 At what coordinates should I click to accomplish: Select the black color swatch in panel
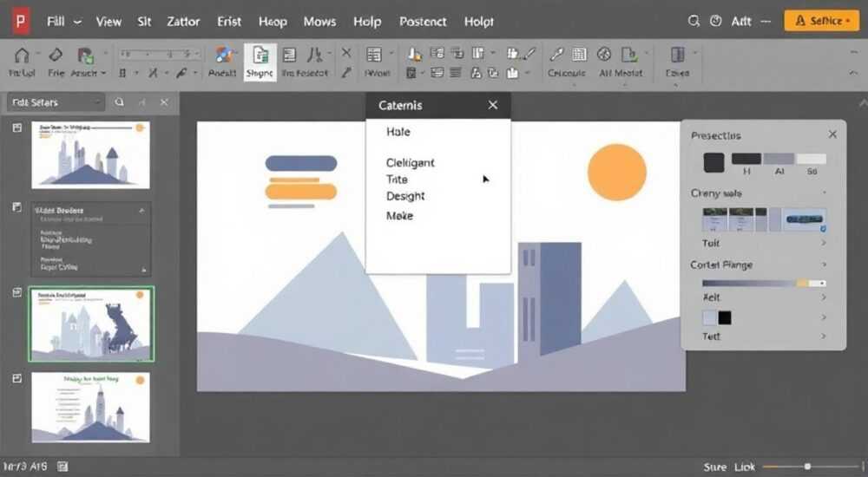click(x=725, y=317)
